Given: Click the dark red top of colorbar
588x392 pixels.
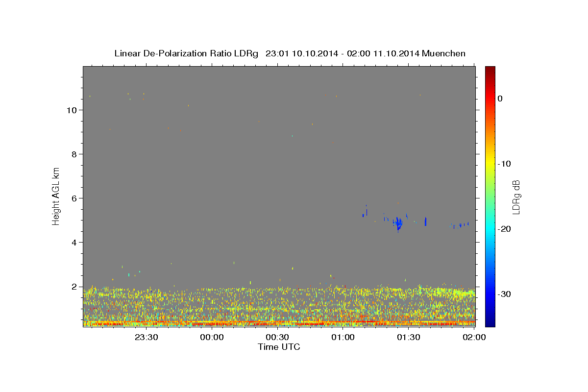Looking at the screenshot, I should pyautogui.click(x=490, y=70).
